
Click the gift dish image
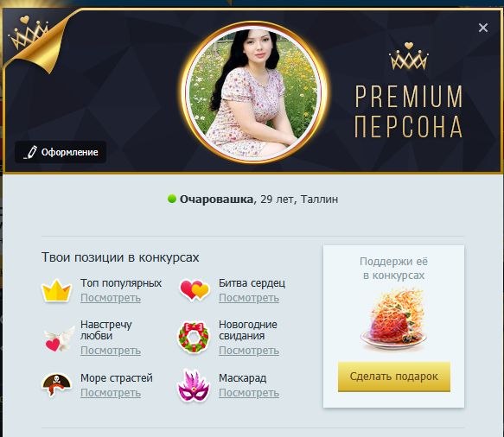click(x=393, y=320)
